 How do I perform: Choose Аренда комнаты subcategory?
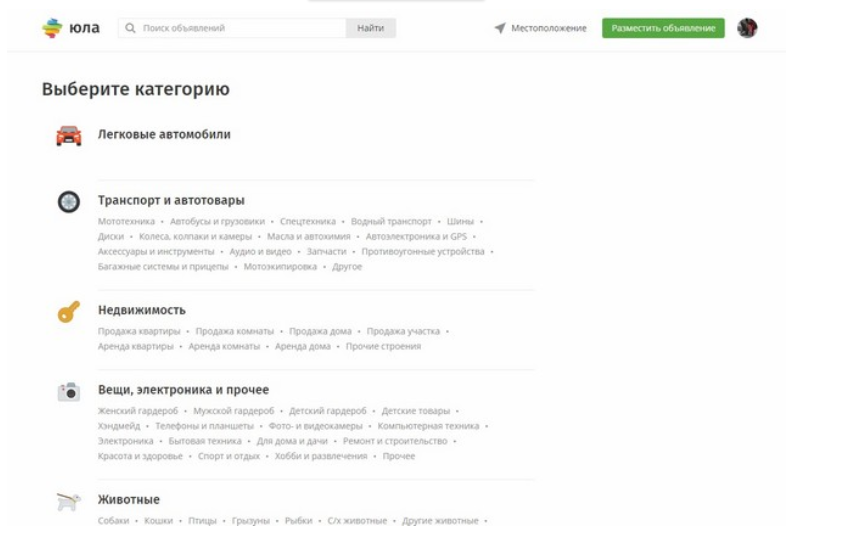[224, 346]
